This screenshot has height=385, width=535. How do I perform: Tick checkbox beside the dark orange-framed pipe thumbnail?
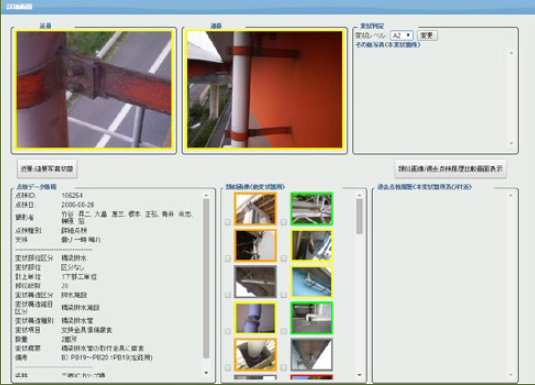228,258
